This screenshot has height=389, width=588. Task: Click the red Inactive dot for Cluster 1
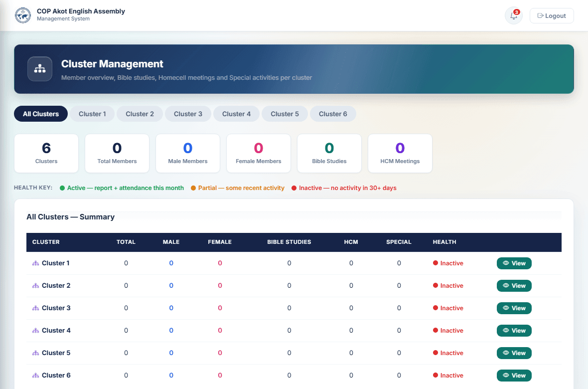point(436,263)
